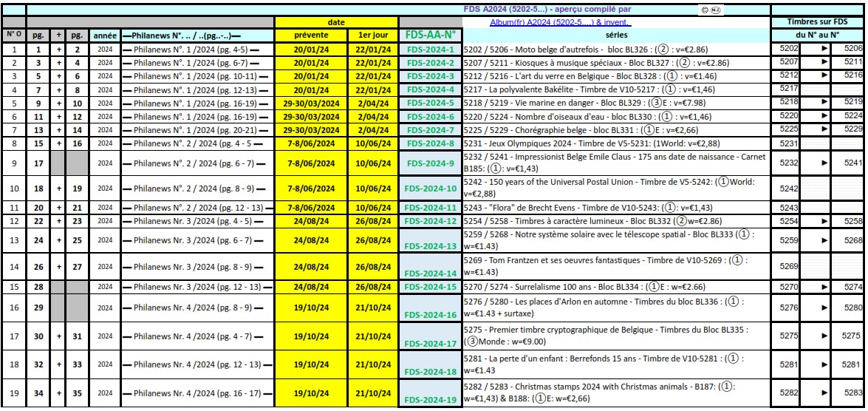The width and height of the screenshot is (868, 411).
Task: Select the yellow 'date' header cell
Action: coord(336,22)
